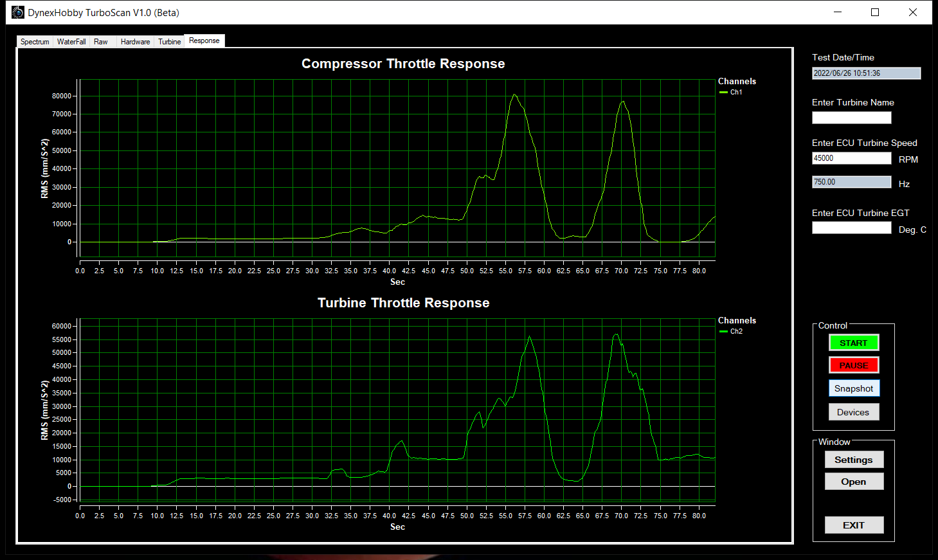
Task: Switch to the Spectrum tab
Action: (35, 42)
